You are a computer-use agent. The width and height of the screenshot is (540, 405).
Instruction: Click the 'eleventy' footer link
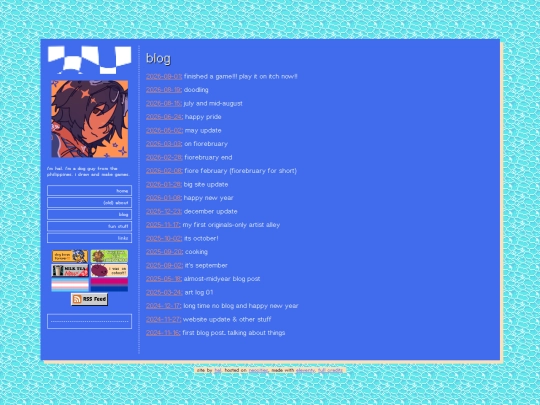[x=305, y=371]
